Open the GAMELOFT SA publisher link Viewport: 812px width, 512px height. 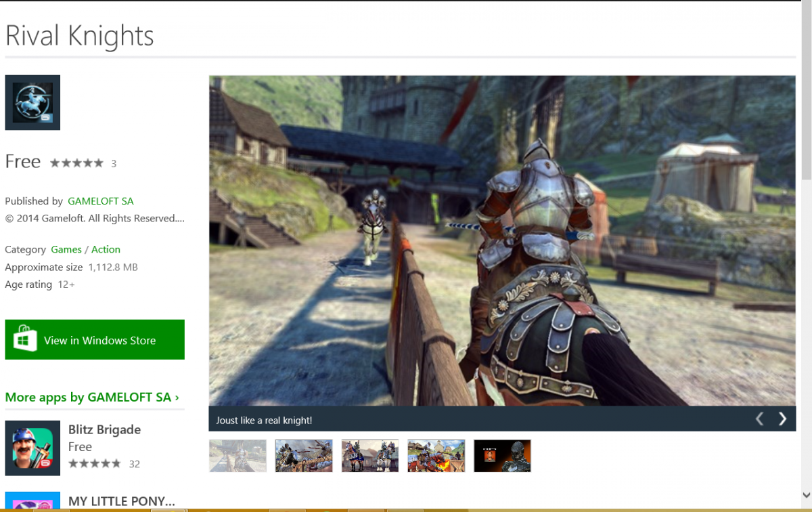(101, 201)
